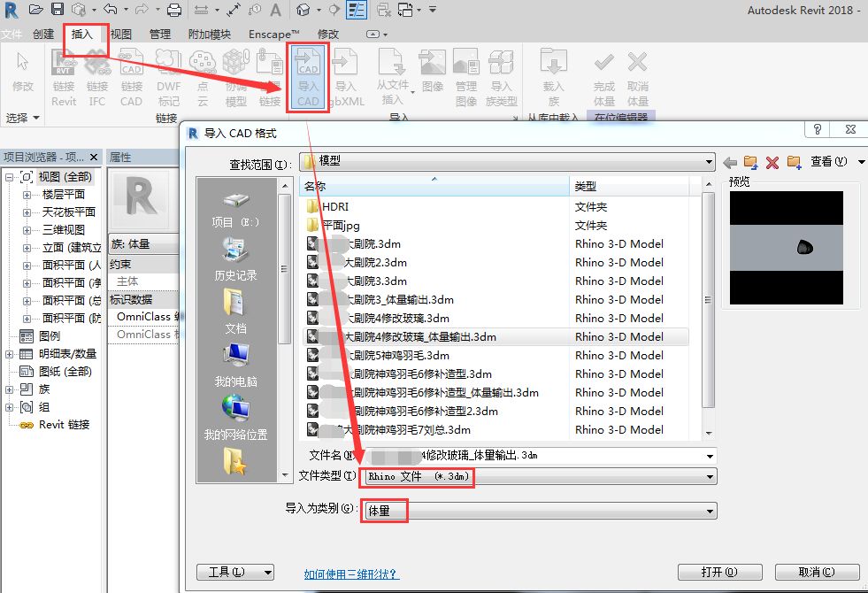This screenshot has width=868, height=593.
Task: Print using the printer icon
Action: tap(173, 10)
